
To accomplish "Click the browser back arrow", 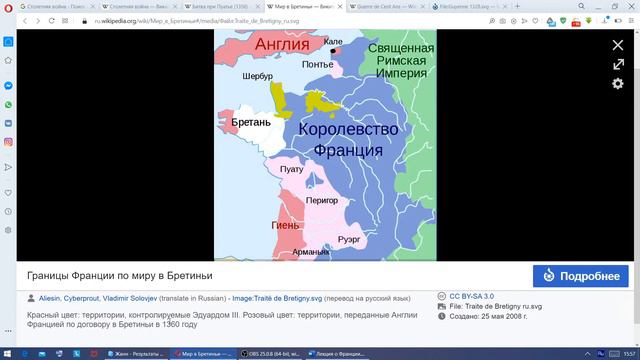I will [x=25, y=21].
